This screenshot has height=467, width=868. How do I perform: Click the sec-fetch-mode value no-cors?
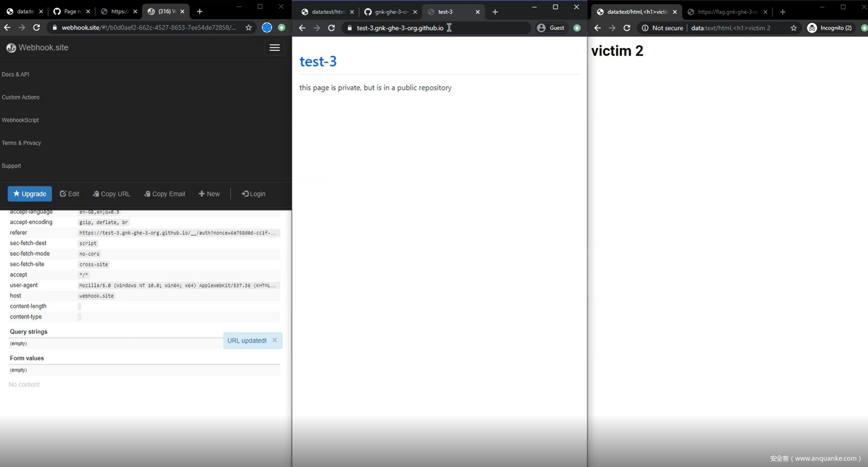pos(89,254)
